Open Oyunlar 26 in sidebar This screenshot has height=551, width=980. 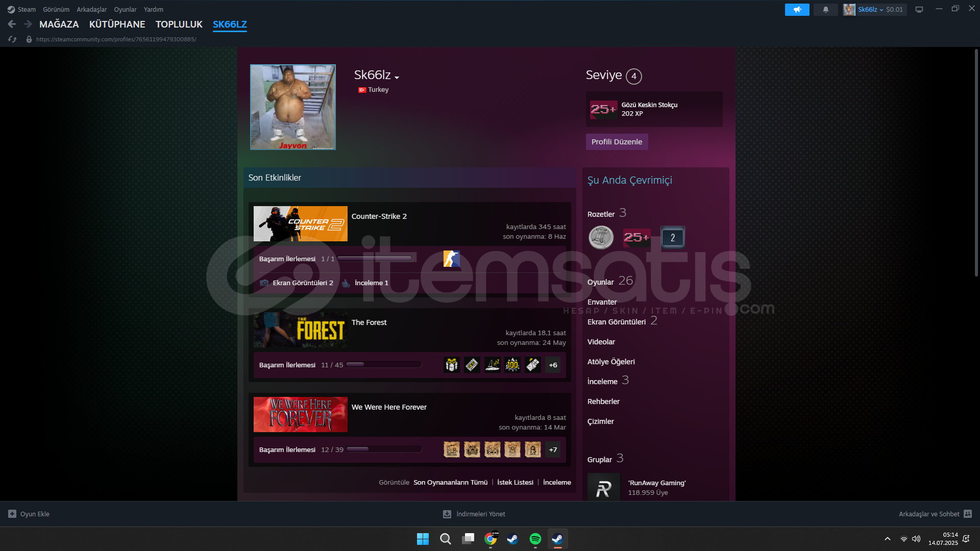click(x=610, y=281)
